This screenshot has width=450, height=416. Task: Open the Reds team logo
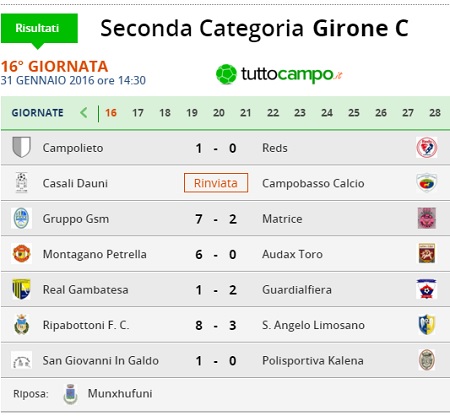pos(427,147)
